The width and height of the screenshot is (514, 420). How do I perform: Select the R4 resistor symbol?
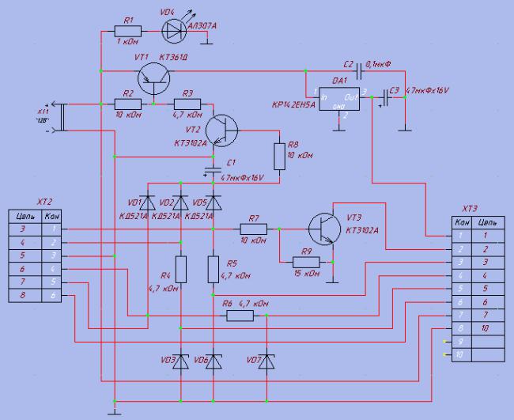[181, 270]
